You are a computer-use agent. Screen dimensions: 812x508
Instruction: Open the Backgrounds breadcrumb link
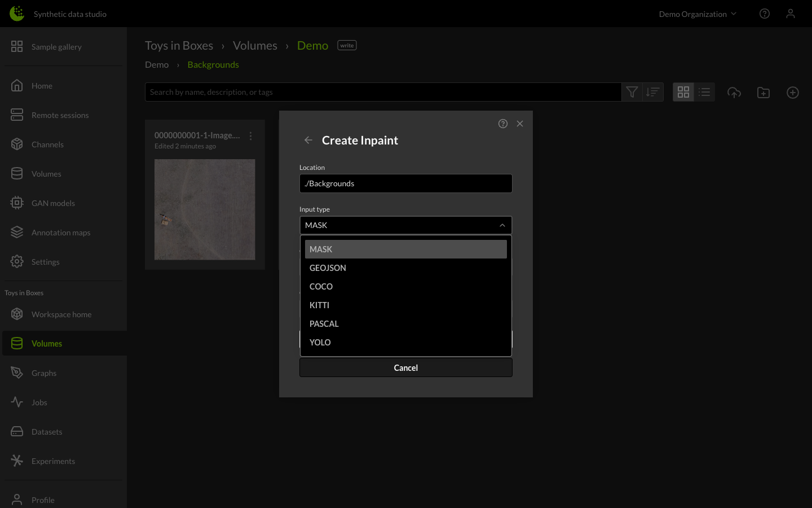[x=213, y=64]
